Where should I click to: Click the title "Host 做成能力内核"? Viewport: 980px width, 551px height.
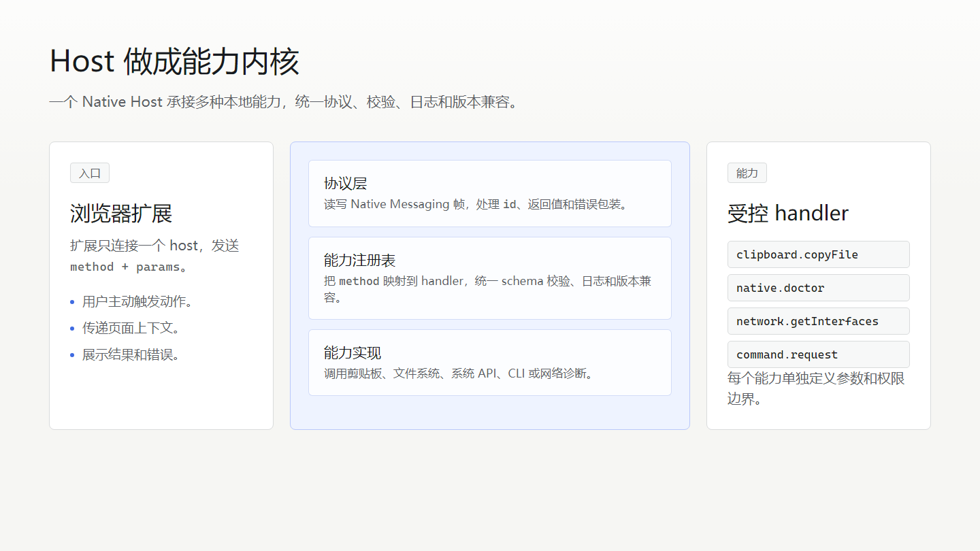[x=174, y=61]
